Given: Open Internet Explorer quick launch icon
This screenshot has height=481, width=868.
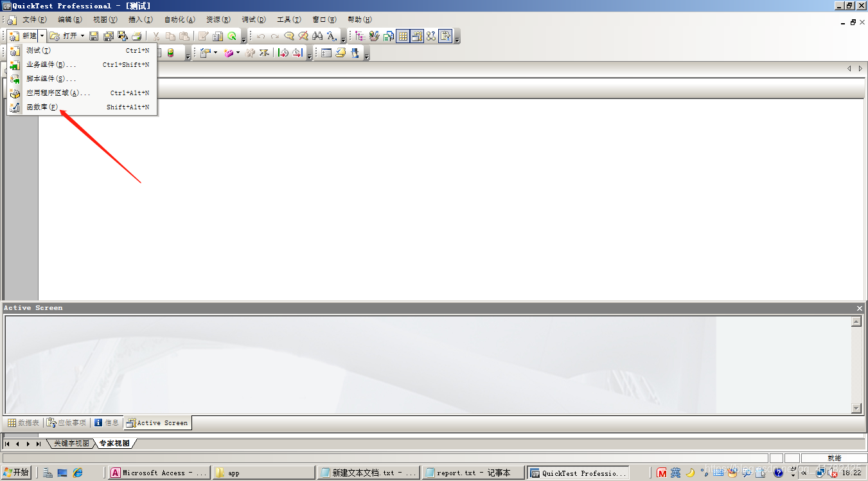Looking at the screenshot, I should [78, 473].
